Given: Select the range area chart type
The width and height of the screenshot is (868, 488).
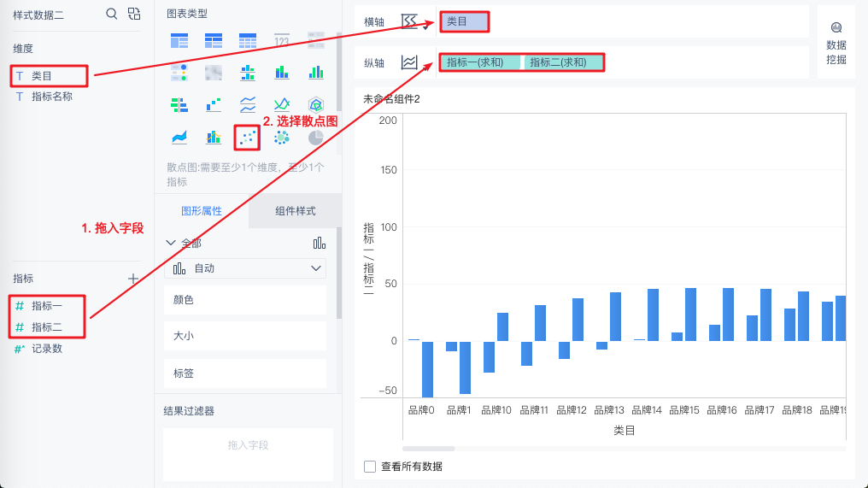Looking at the screenshot, I should [x=179, y=137].
